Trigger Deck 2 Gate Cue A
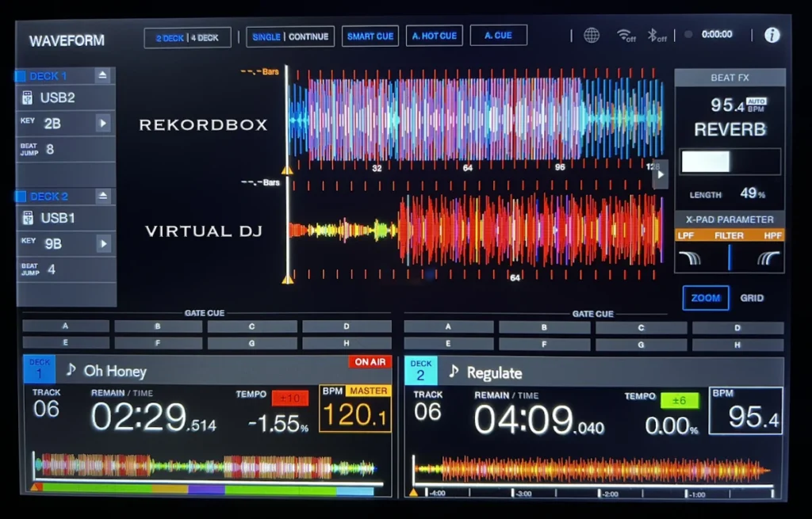The width and height of the screenshot is (812, 519). point(449,326)
